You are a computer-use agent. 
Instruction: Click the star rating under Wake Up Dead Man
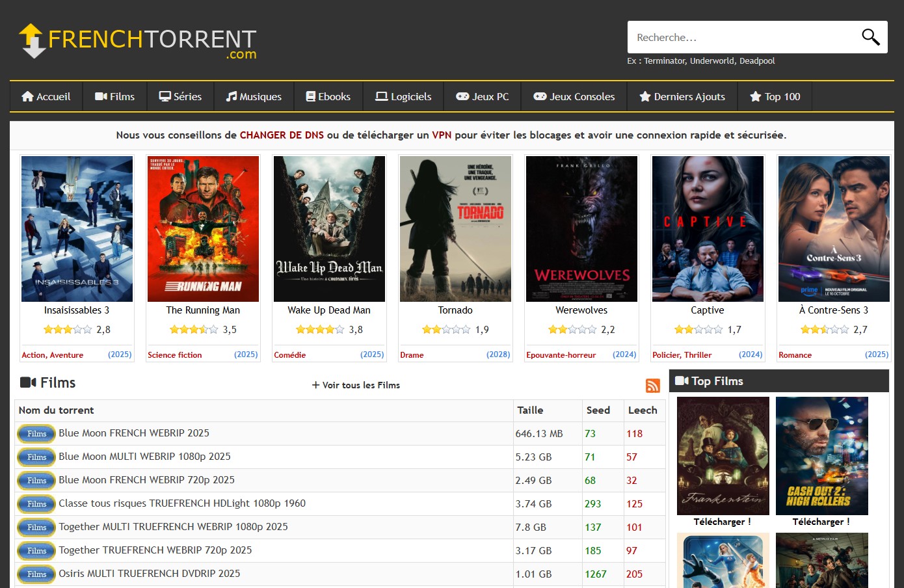tap(319, 330)
